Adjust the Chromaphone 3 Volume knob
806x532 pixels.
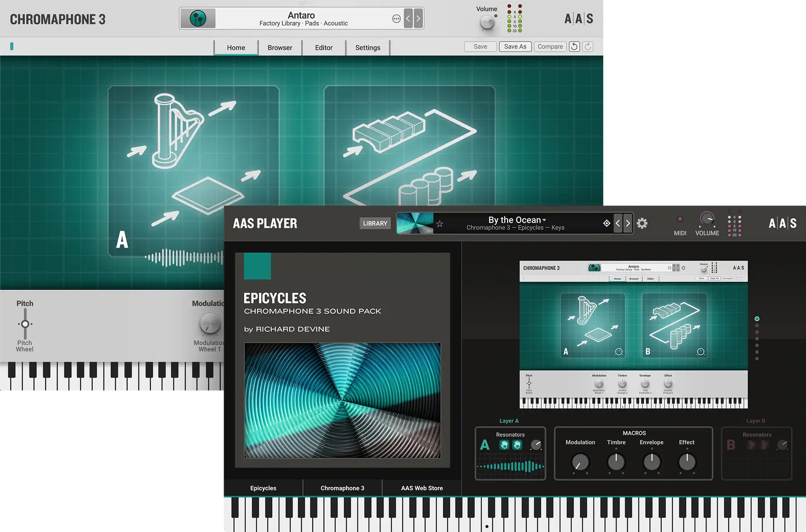pyautogui.click(x=487, y=23)
